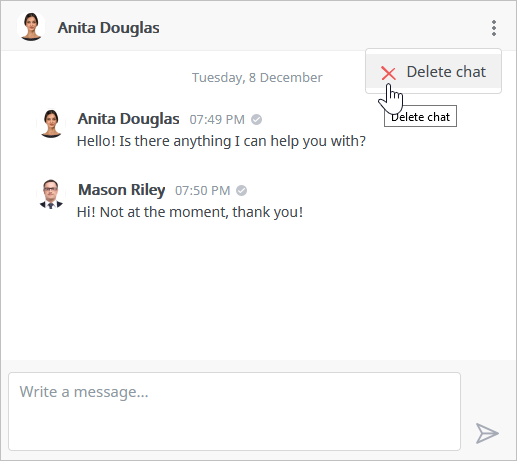Click the delivered checkmark on the 07:50 PM message
517x461 pixels.
pyautogui.click(x=241, y=190)
